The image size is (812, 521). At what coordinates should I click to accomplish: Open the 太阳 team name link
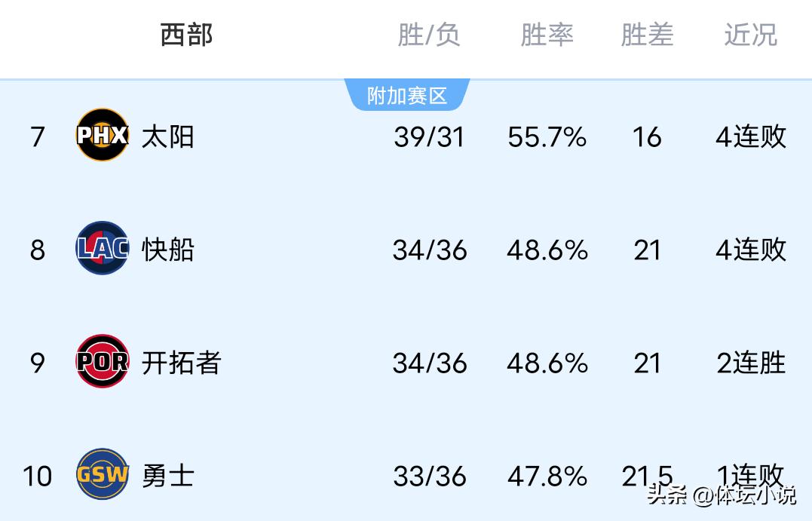coord(167,136)
